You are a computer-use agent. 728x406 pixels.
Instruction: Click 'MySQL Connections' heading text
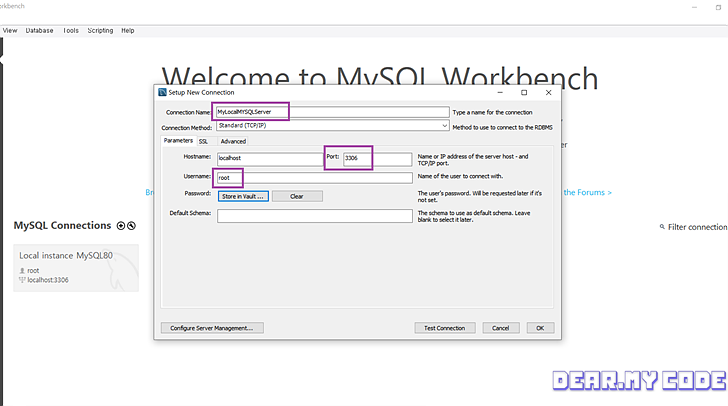coord(62,226)
